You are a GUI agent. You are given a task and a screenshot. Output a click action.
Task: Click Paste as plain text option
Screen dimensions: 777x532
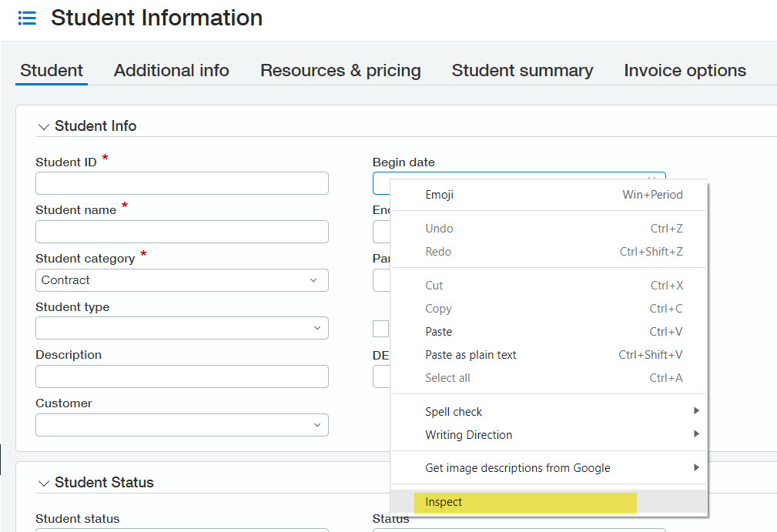(471, 355)
